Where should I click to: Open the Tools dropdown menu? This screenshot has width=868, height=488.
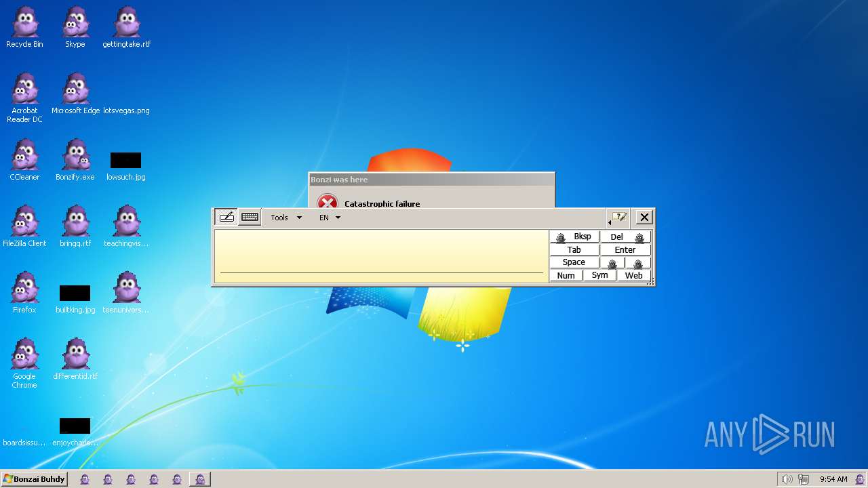(x=285, y=218)
